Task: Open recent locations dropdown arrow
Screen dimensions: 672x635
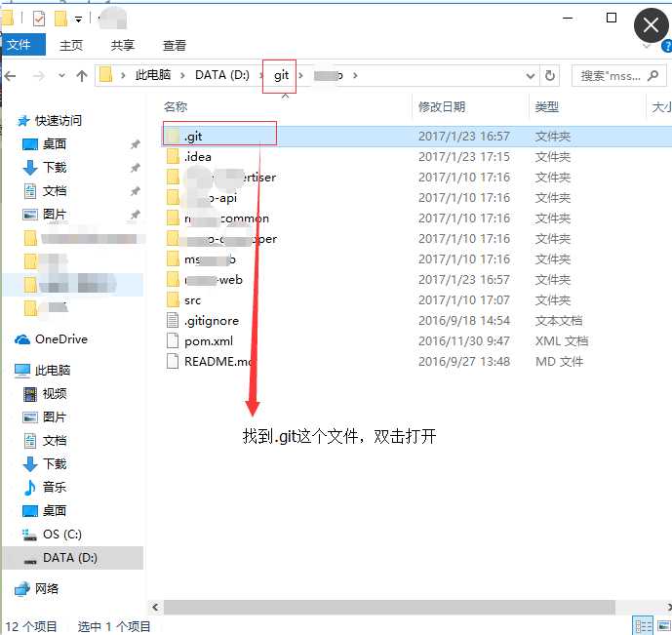Action: pos(61,76)
